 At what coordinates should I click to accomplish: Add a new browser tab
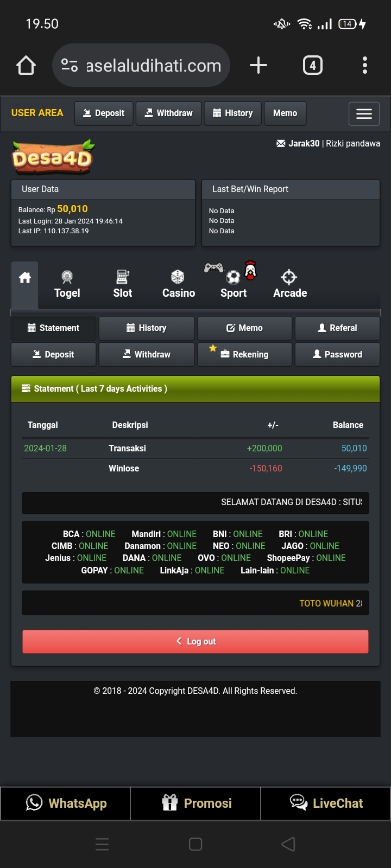258,65
